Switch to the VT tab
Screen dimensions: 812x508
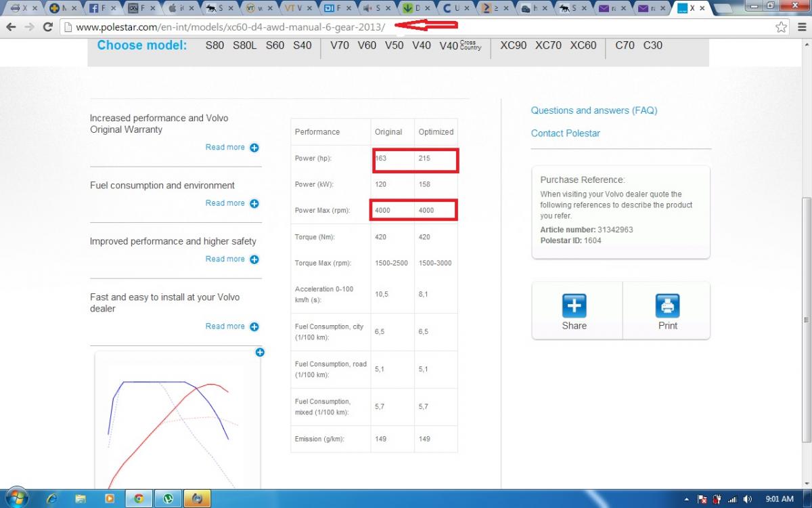point(298,8)
